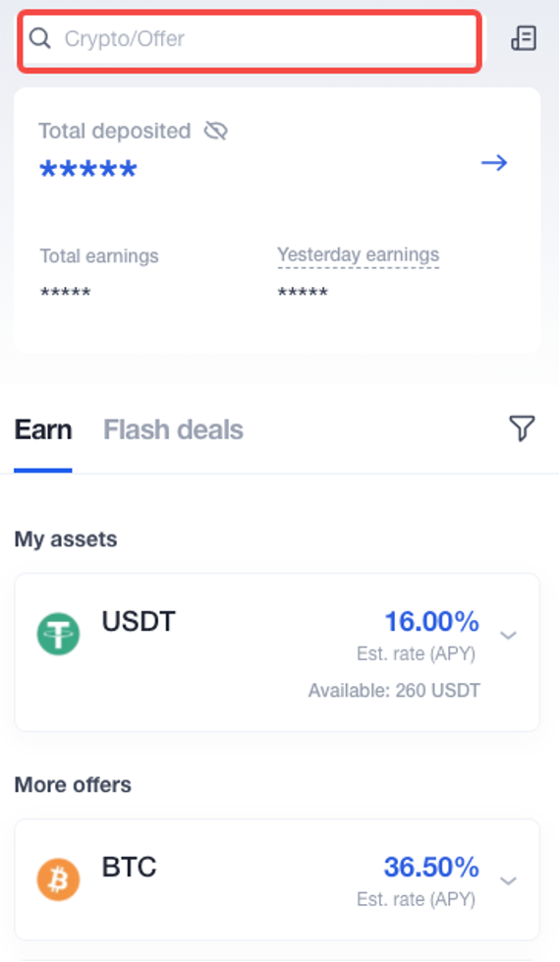Image resolution: width=560 pixels, height=962 pixels.
Task: Click the masked Total deposited amount
Action: click(x=88, y=168)
